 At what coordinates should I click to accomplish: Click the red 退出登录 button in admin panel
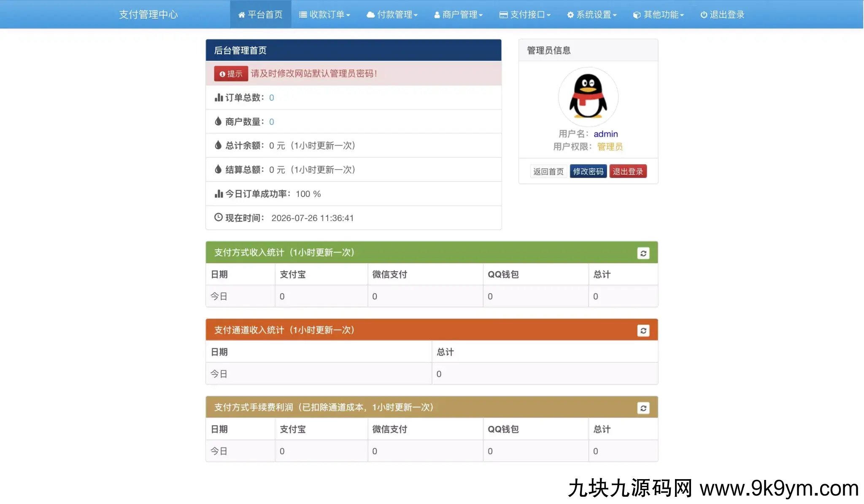pyautogui.click(x=628, y=171)
